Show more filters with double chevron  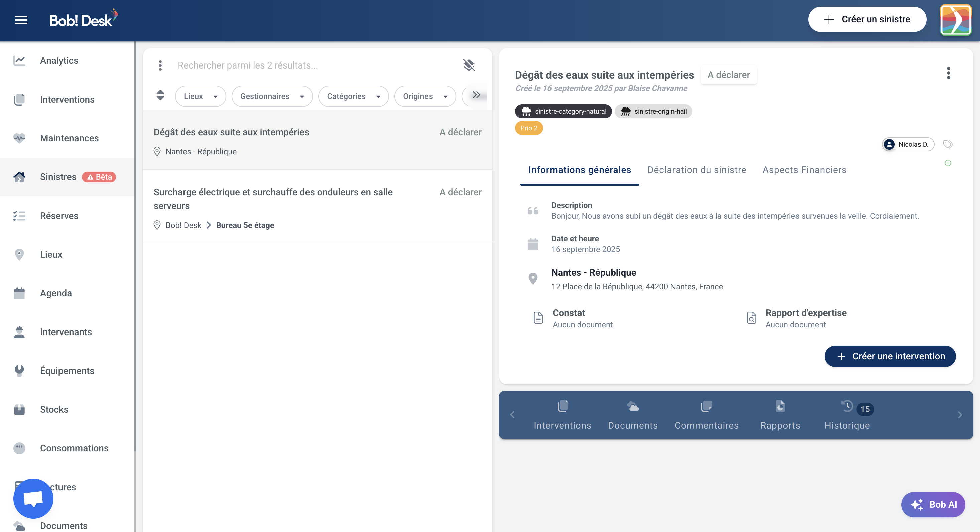coord(476,95)
